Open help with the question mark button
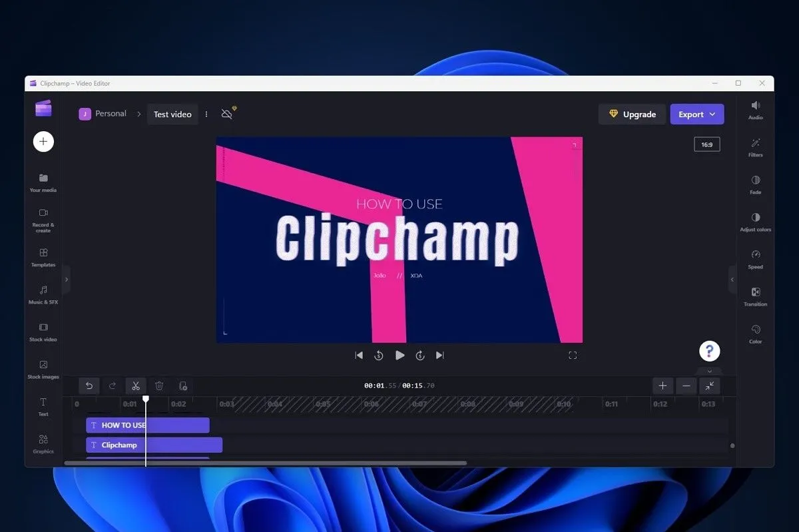This screenshot has height=532, width=799. tap(709, 351)
